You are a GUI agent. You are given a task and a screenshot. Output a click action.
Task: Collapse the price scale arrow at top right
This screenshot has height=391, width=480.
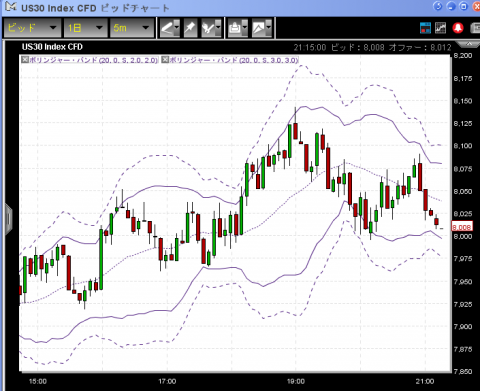(469, 44)
